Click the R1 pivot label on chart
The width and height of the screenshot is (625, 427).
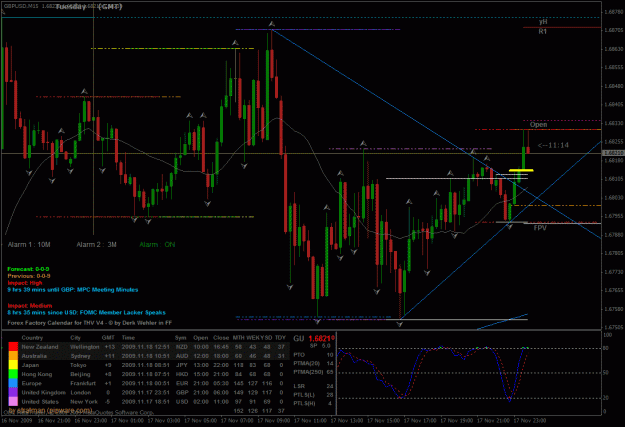coord(542,31)
